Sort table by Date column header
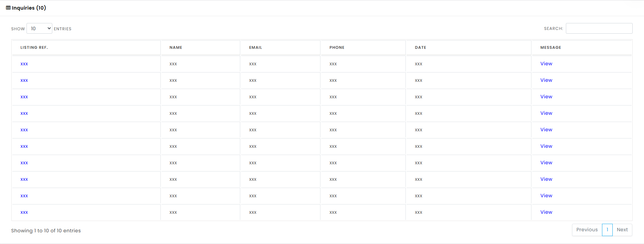Image resolution: width=644 pixels, height=244 pixels. pyautogui.click(x=468, y=47)
